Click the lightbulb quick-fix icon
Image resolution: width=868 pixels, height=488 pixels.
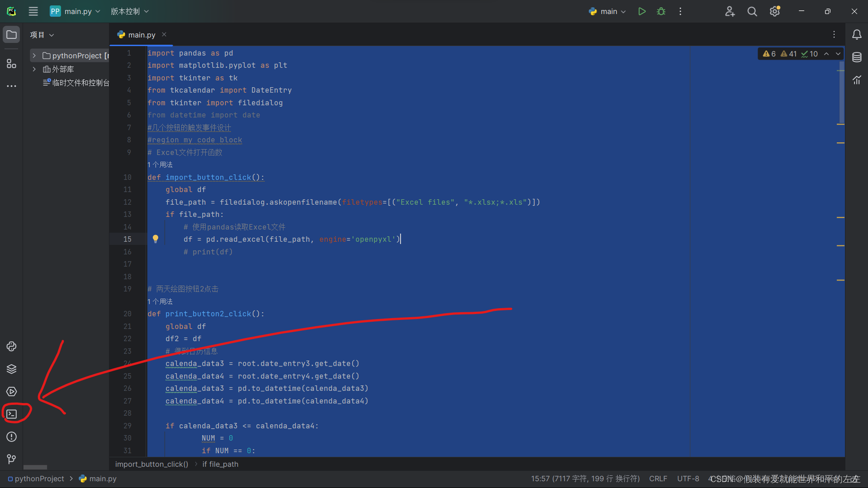tap(156, 239)
